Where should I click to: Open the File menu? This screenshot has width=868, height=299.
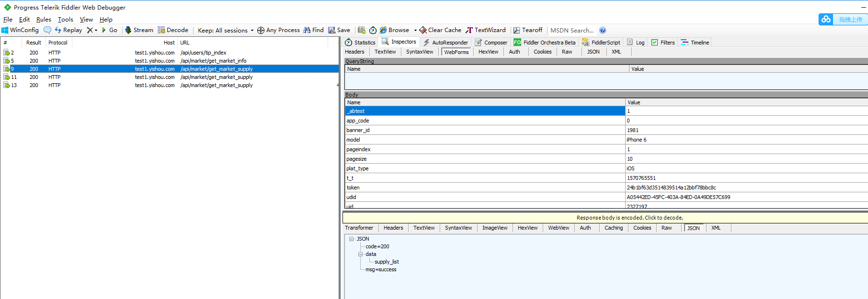coord(8,20)
